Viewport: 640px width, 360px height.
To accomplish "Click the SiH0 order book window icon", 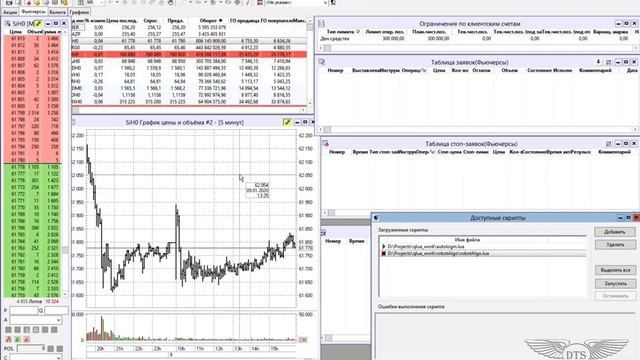I will click(x=7, y=24).
